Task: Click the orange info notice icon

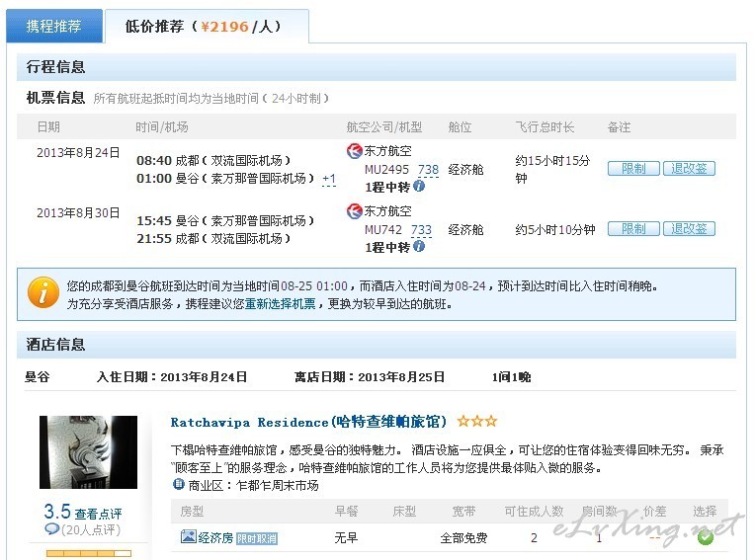Action: click(43, 292)
